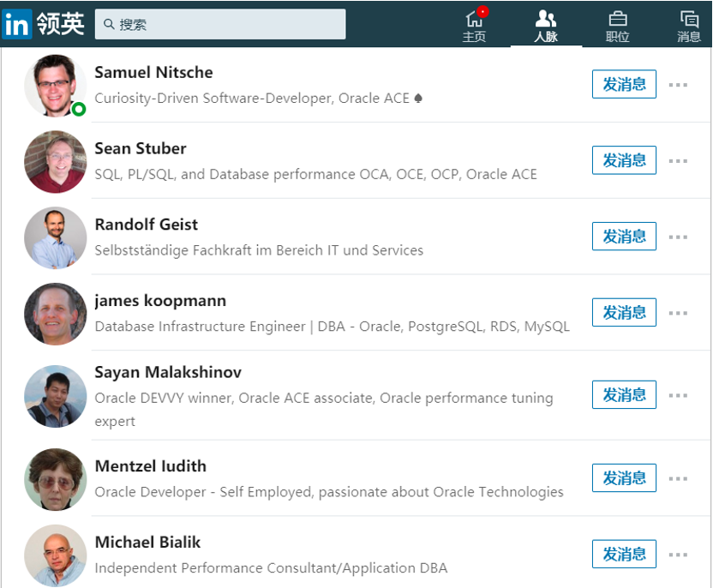This screenshot has height=588, width=713.
Task: View Mentzel Iudith's profile photo
Action: coord(55,479)
